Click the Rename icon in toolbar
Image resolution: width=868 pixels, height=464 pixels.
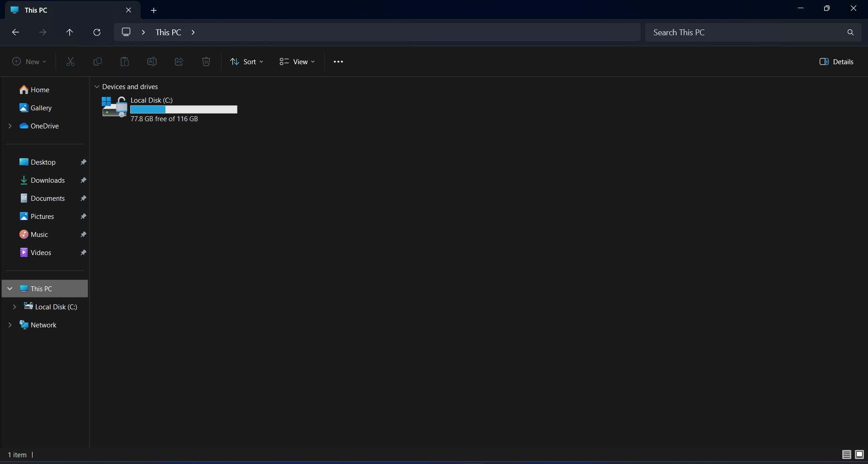click(152, 62)
